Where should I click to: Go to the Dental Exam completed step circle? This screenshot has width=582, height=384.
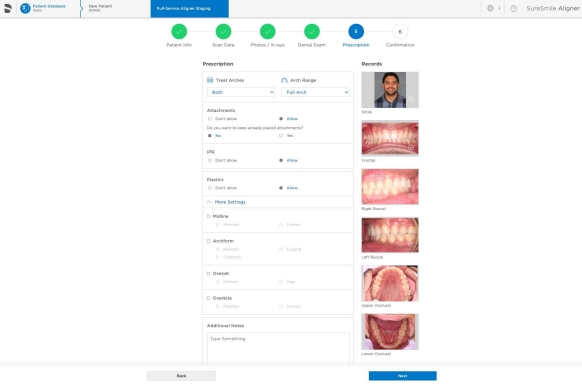tap(312, 32)
